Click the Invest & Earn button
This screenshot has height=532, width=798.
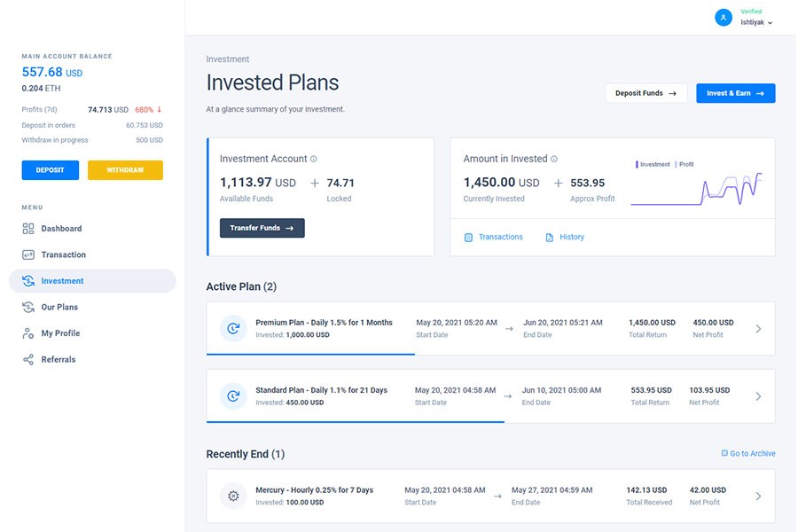(735, 93)
